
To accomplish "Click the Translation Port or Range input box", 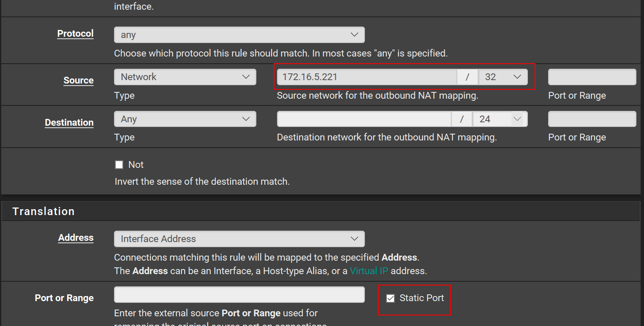I will pos(239,295).
